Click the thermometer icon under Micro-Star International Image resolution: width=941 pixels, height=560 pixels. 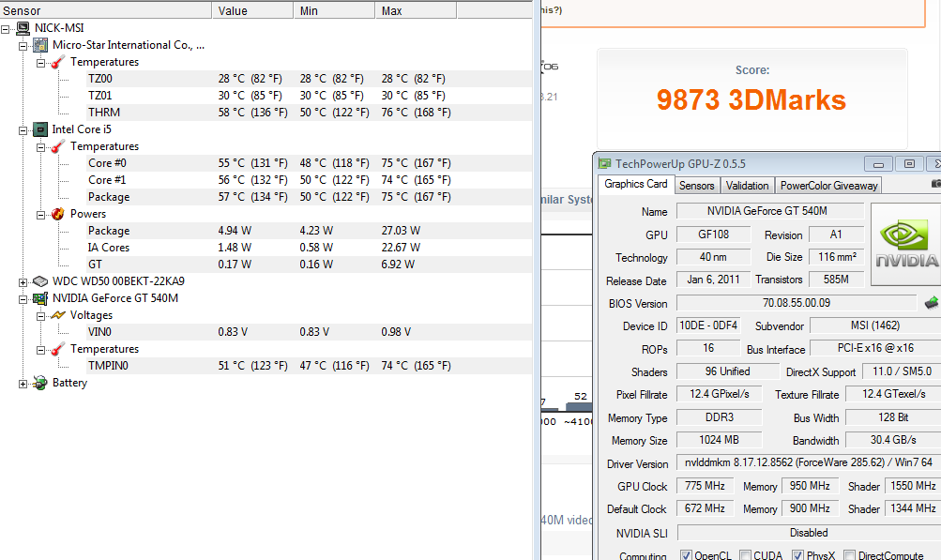[57, 62]
